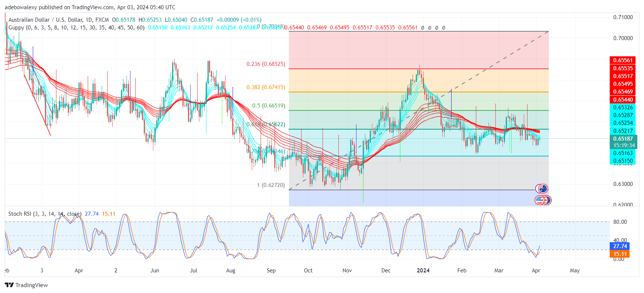Click the close value C0.65187 in legend
This screenshot has height=293, width=644.
[x=202, y=20]
